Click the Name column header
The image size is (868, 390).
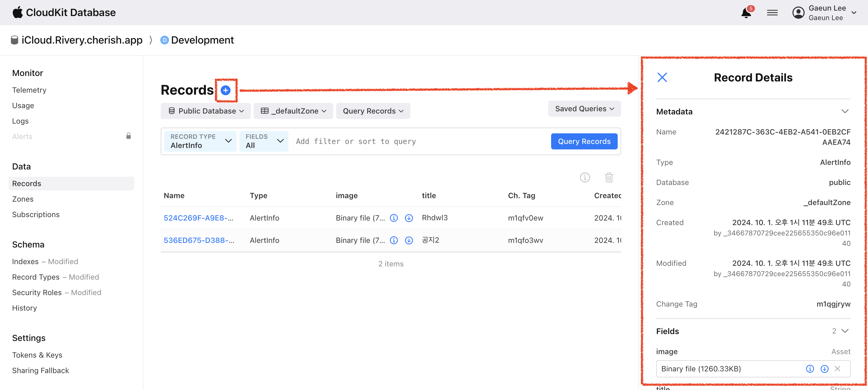coord(174,196)
